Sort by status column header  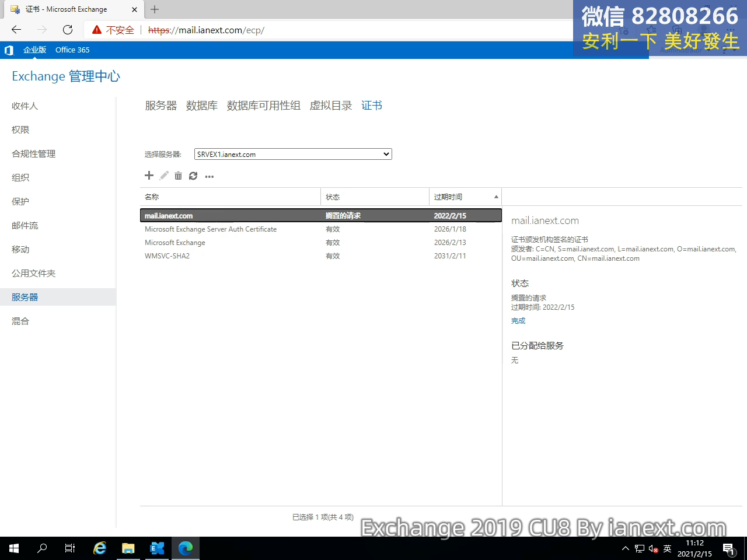tap(375, 197)
